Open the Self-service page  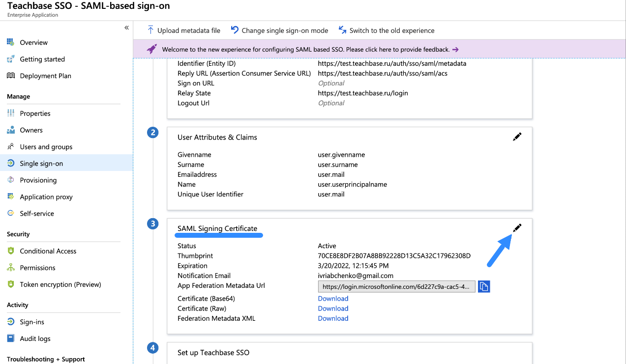point(37,213)
